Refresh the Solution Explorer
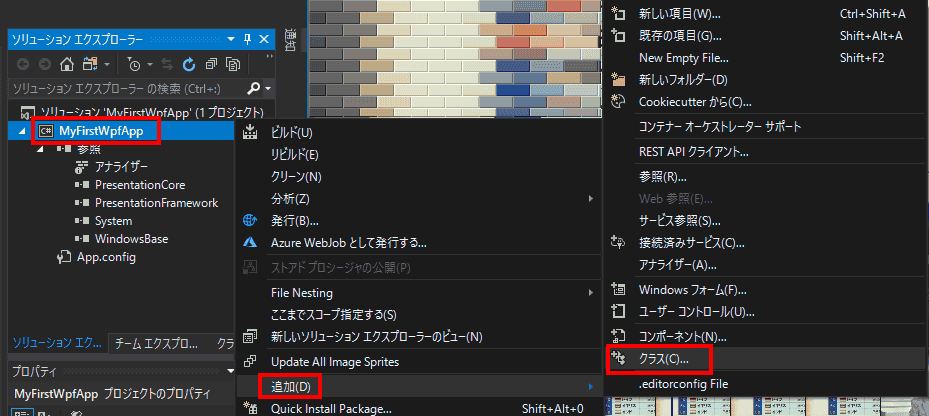The image size is (929, 416). (x=190, y=64)
